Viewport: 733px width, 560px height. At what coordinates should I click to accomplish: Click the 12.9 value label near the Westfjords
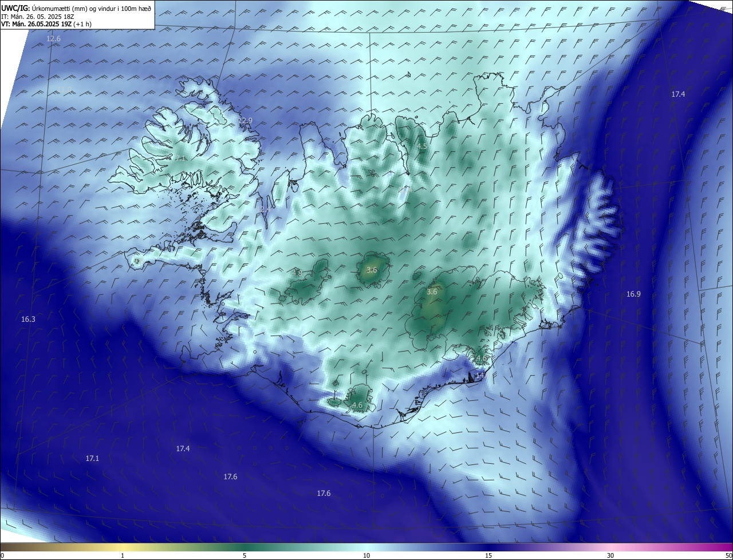pos(245,120)
